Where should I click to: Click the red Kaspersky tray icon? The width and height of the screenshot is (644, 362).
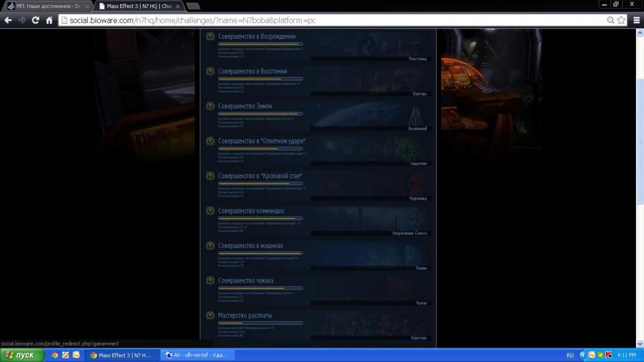pos(609,355)
